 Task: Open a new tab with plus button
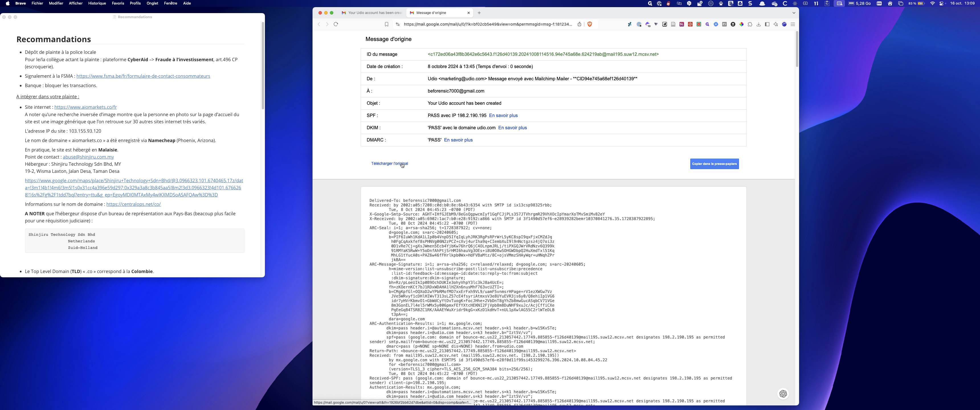(x=479, y=13)
